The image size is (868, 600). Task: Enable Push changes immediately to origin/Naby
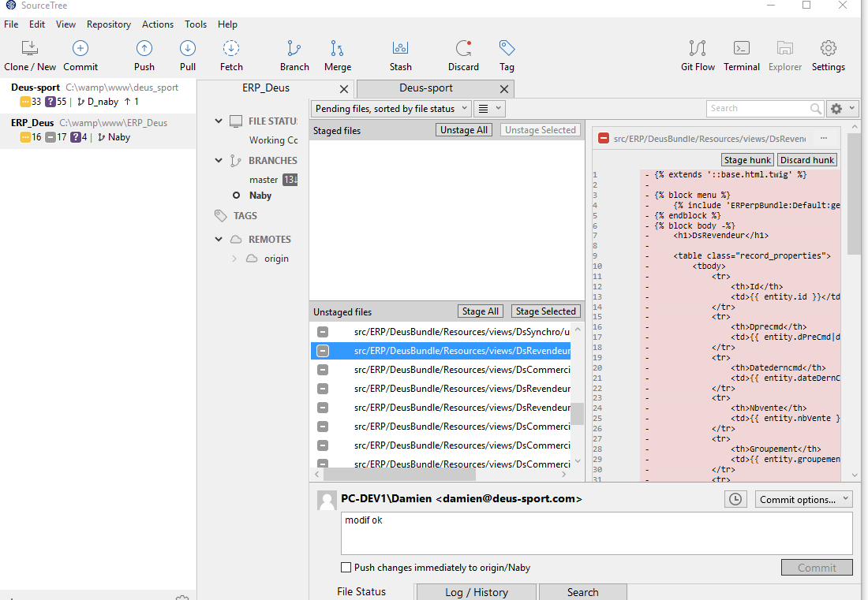[x=346, y=568]
